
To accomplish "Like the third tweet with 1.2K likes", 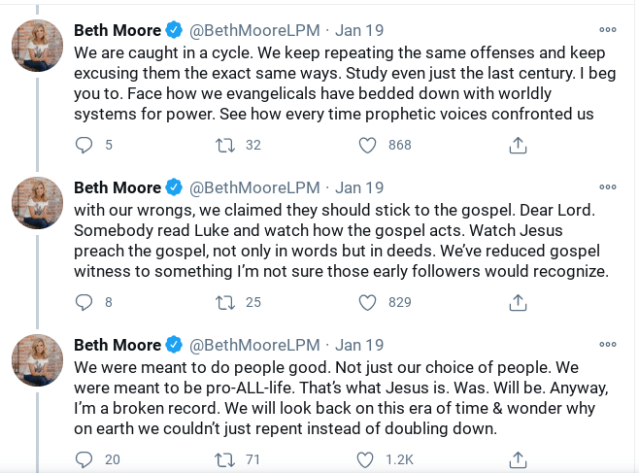I will [368, 458].
